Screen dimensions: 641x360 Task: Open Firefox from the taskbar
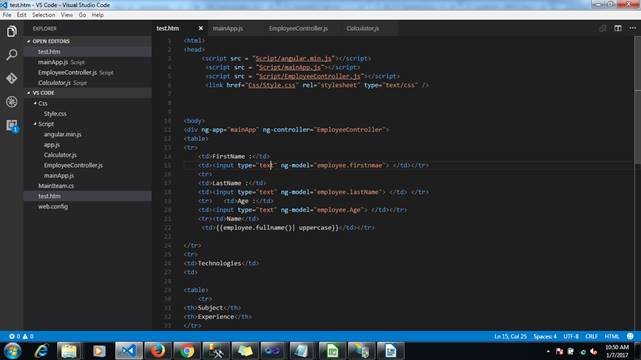pyautogui.click(x=157, y=351)
